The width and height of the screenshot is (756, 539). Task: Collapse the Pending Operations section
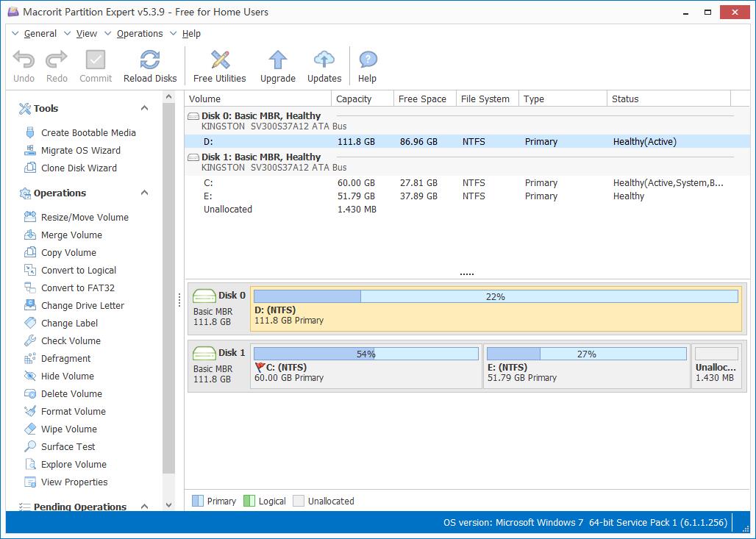click(144, 507)
